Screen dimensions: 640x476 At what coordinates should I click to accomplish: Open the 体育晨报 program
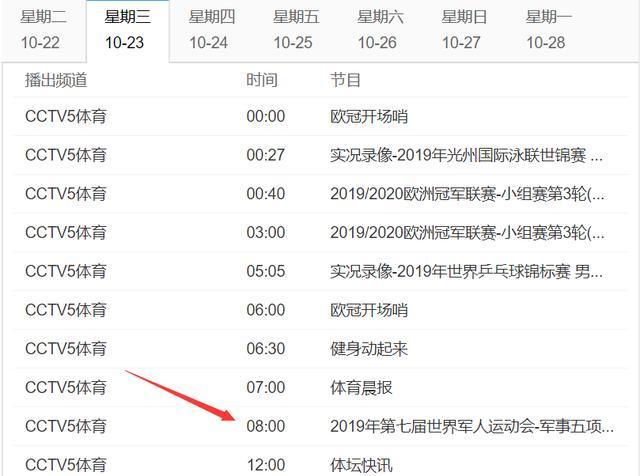[x=361, y=387]
